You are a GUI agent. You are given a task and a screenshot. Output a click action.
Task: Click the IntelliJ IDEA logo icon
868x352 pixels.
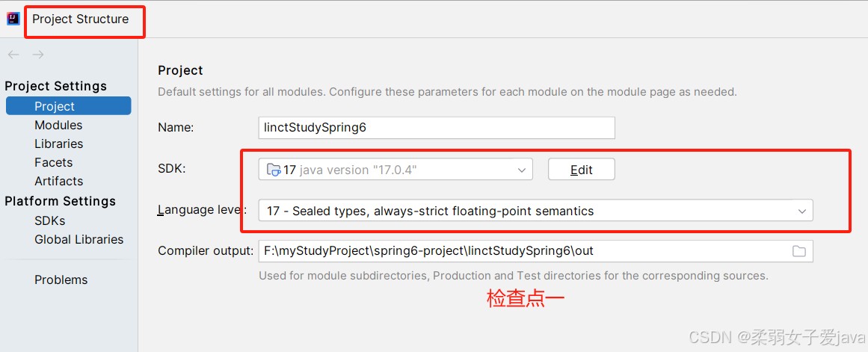click(x=13, y=19)
